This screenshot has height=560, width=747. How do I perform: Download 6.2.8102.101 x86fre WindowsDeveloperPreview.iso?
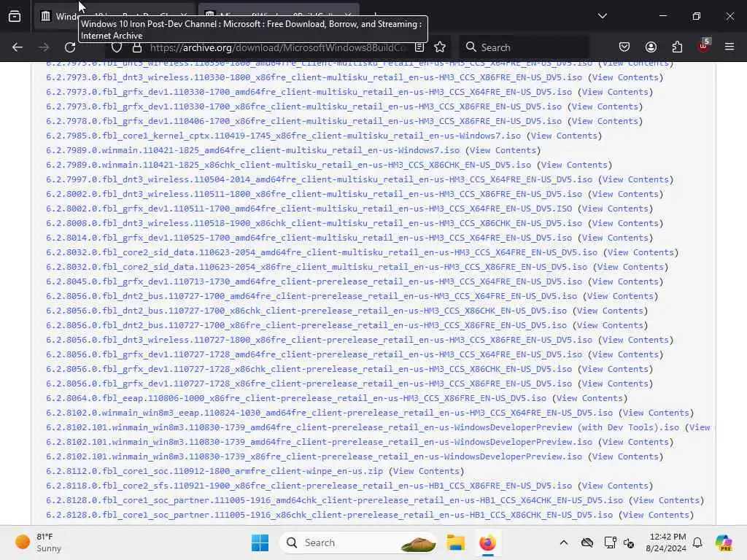(x=314, y=456)
